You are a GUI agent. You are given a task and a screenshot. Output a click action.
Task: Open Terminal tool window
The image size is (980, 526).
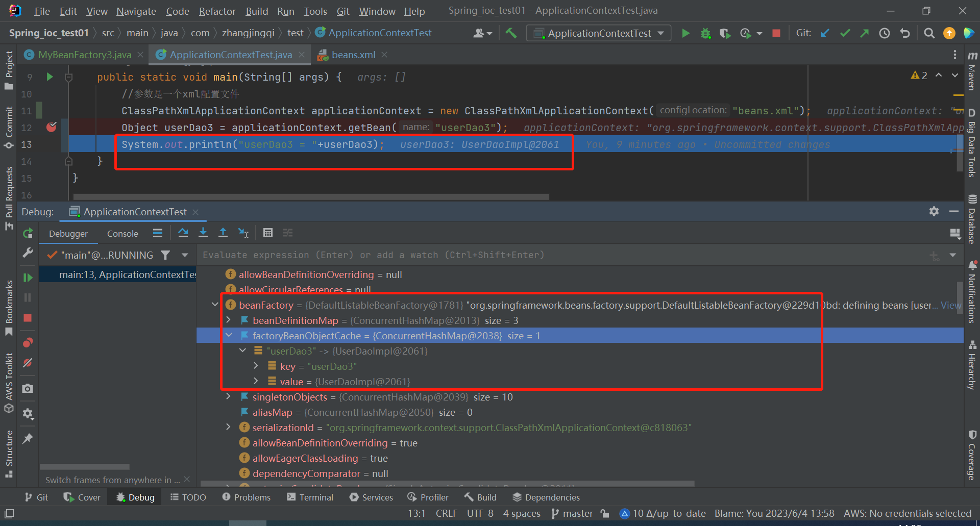click(310, 497)
